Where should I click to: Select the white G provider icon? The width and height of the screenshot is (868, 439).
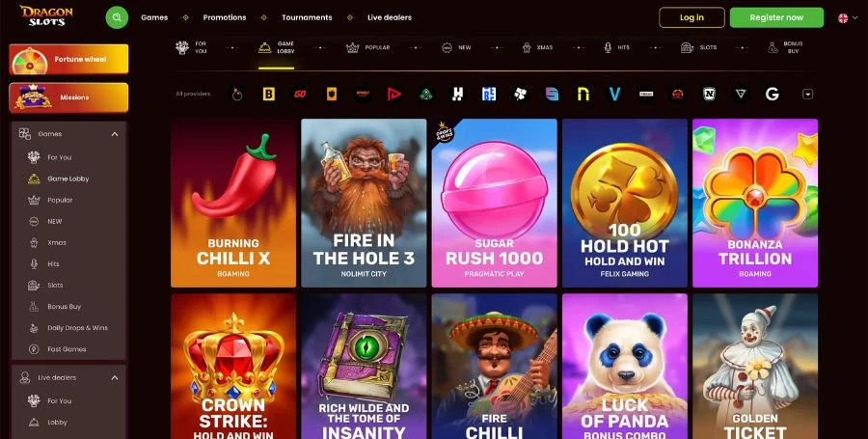point(773,95)
